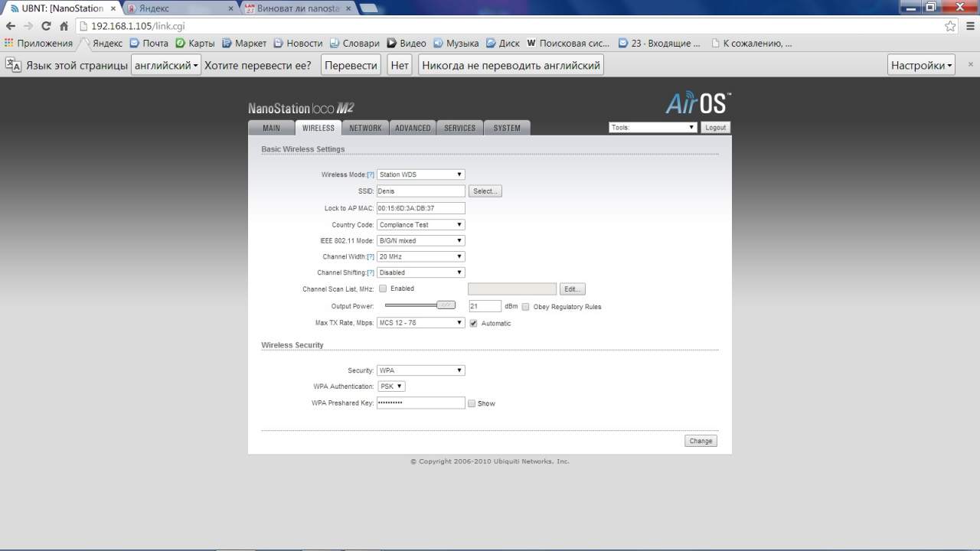Click the Channel Width help [?] link

coord(371,257)
